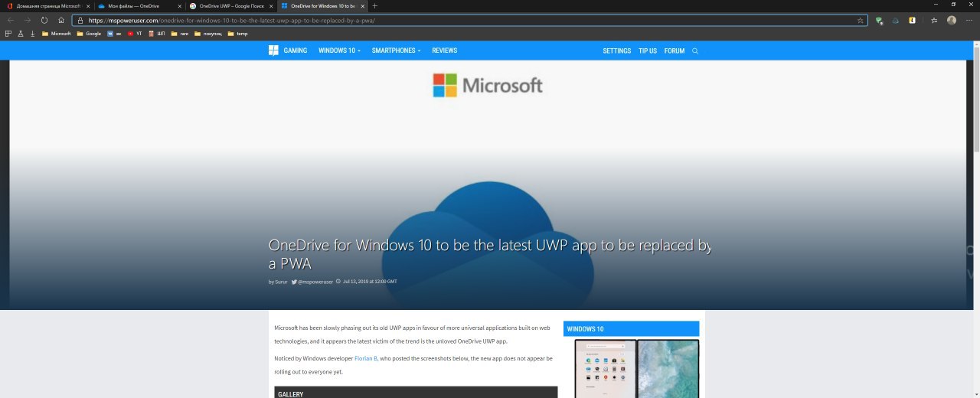Open the site search magnifier icon
Viewport: 980px width, 398px height.
pos(695,51)
